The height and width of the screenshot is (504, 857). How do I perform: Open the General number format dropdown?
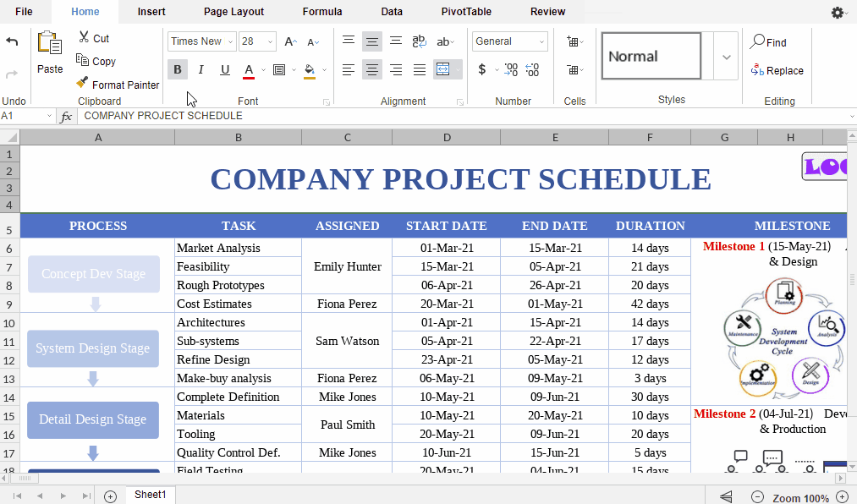(x=510, y=41)
